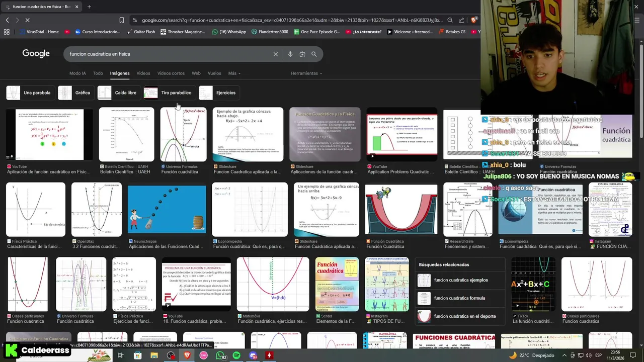Submit search with magnifier icon

[314, 54]
